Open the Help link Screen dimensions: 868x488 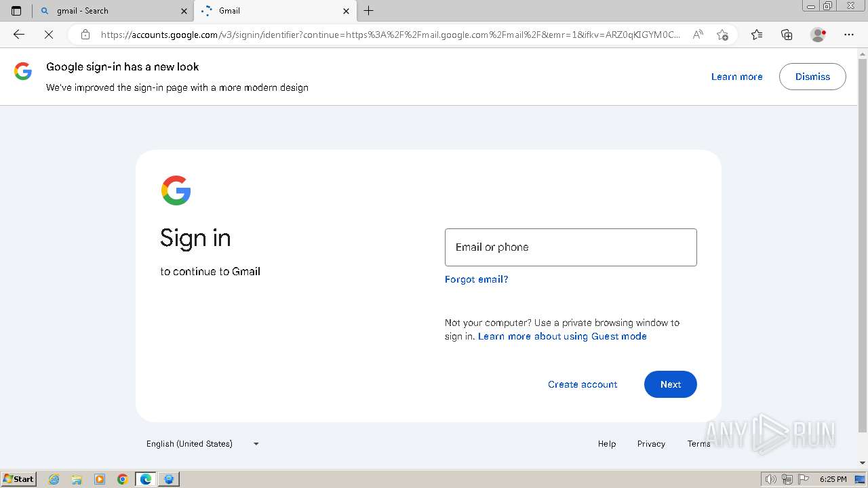click(607, 444)
